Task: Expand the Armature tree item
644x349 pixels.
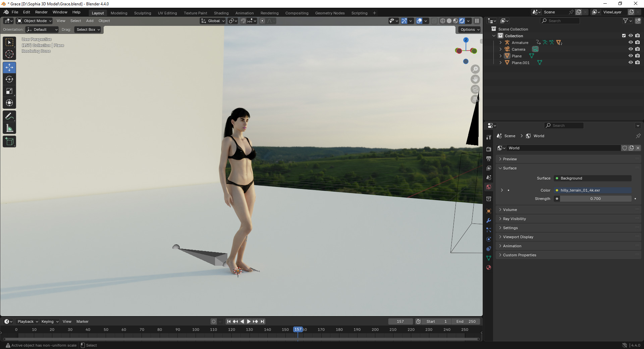Action: (x=500, y=43)
